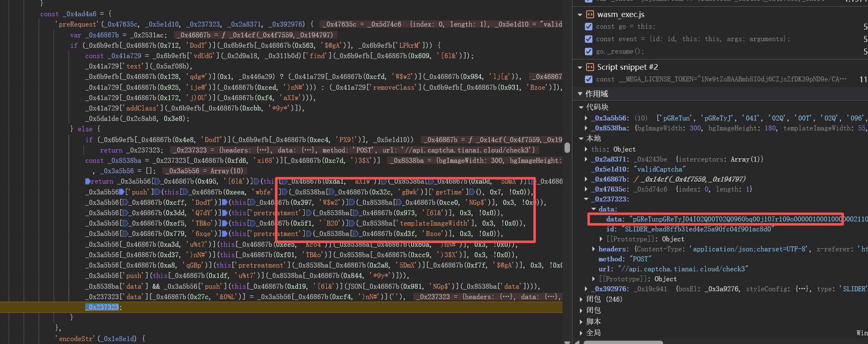The height and width of the screenshot is (344, 868).
Task: Click inline breakpoint marker before ['push'] call
Action: click(x=121, y=192)
